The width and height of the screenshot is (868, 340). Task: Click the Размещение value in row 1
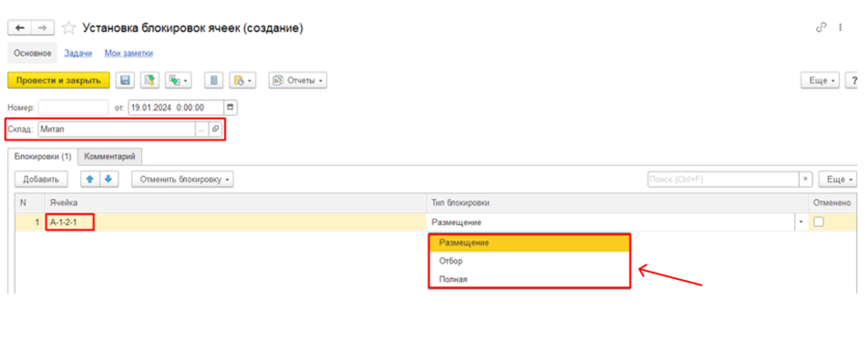(x=456, y=223)
